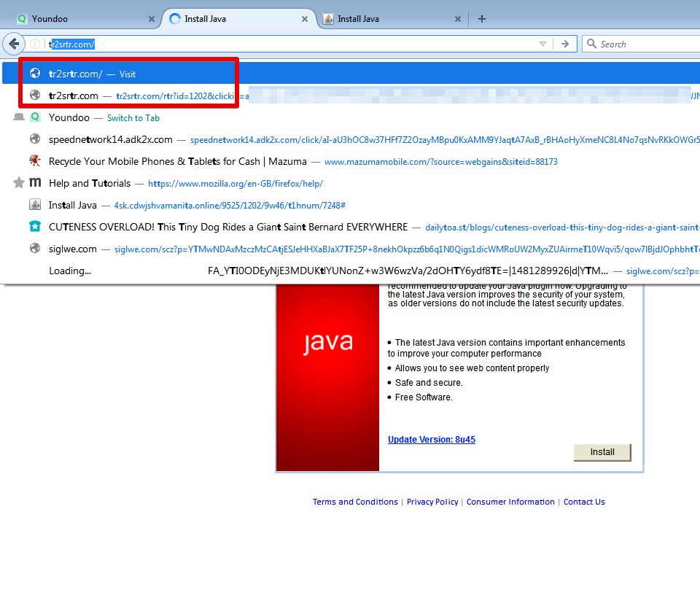This screenshot has width=700, height=614.
Task: Click the Install button
Action: point(602,452)
